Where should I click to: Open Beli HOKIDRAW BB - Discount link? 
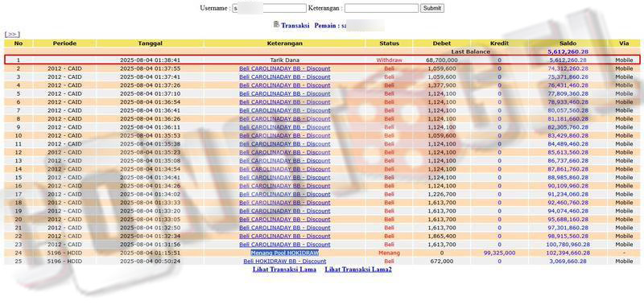coord(285,261)
